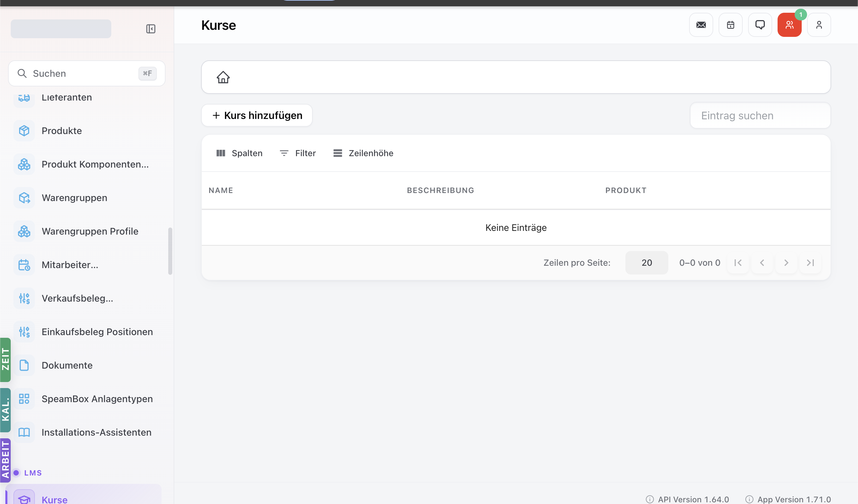The image size is (858, 504).
Task: Click the API Version 1.64.0 text
Action: click(x=693, y=499)
